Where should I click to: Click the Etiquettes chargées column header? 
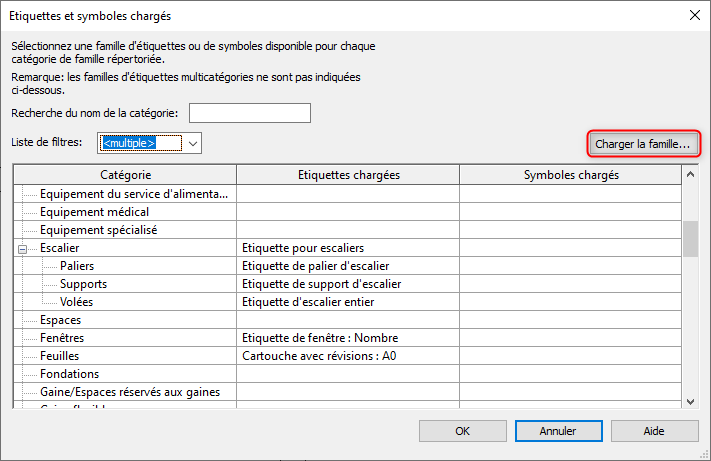[x=348, y=175]
